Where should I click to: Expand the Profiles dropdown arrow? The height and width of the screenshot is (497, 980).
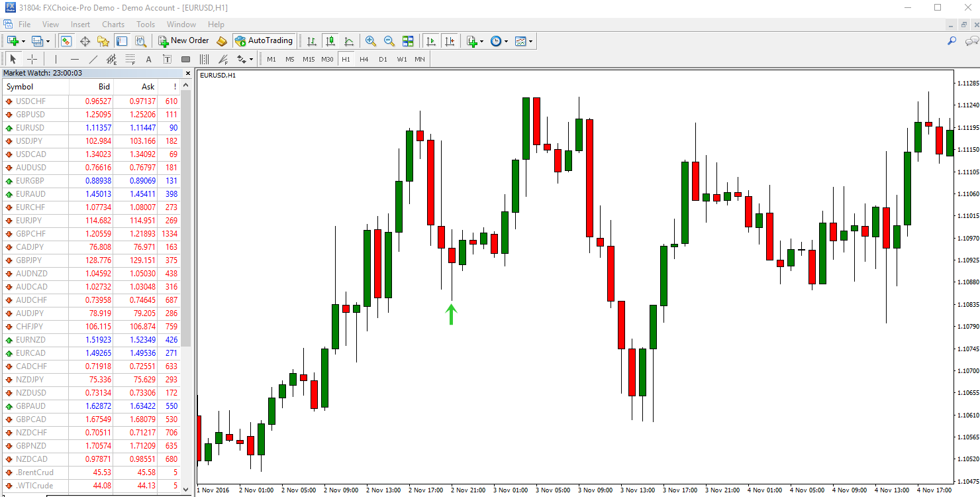[x=48, y=41]
